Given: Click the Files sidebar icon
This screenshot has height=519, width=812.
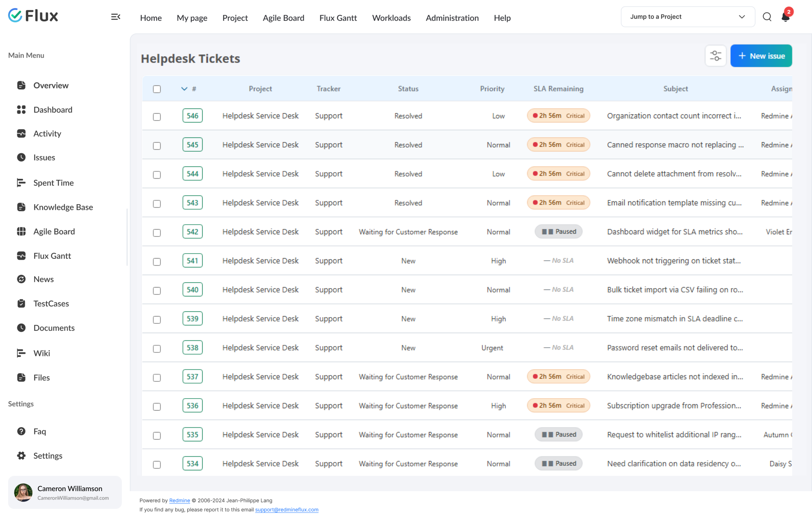Looking at the screenshot, I should [x=21, y=378].
